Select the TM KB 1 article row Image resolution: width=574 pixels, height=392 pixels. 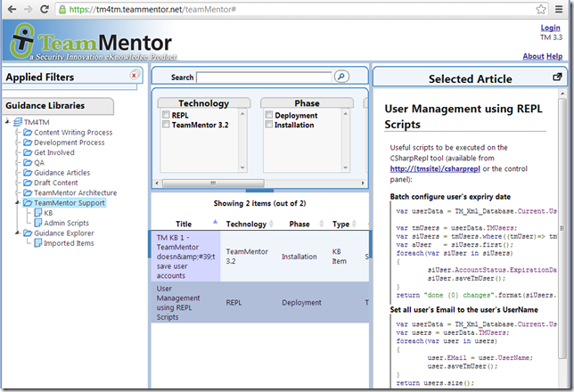click(259, 257)
